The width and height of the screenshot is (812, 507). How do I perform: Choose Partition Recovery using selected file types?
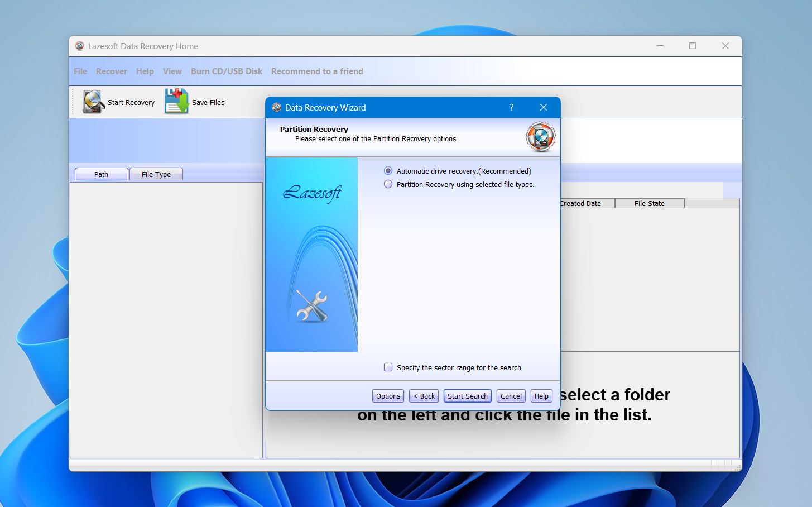point(388,184)
